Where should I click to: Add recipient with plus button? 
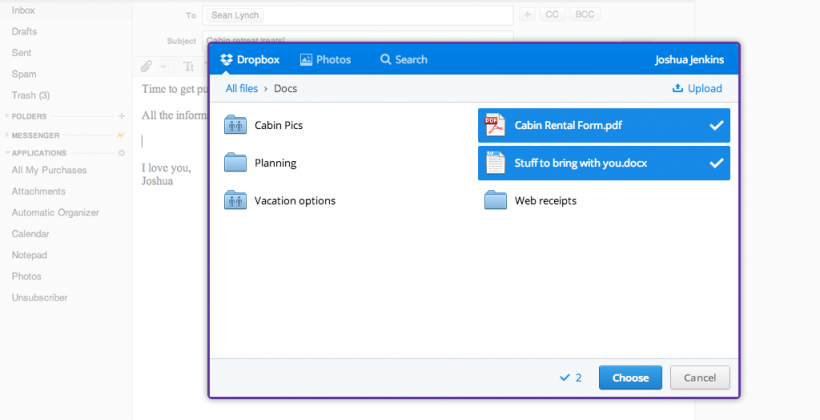click(527, 15)
